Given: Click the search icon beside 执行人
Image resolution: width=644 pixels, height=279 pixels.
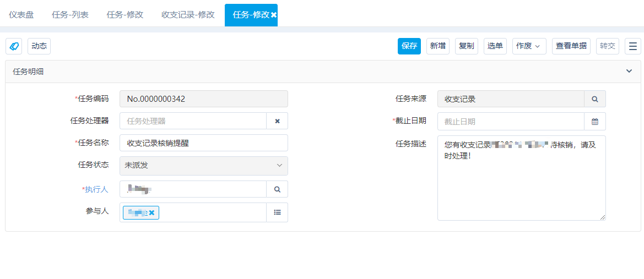Looking at the screenshot, I should [277, 189].
